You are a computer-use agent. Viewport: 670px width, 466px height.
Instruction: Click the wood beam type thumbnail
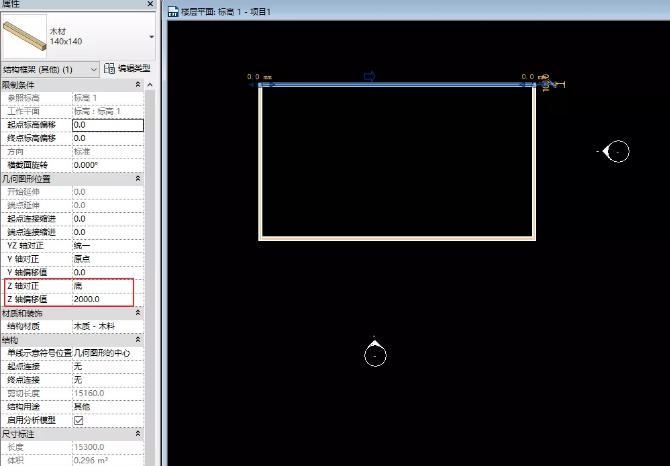[24, 36]
